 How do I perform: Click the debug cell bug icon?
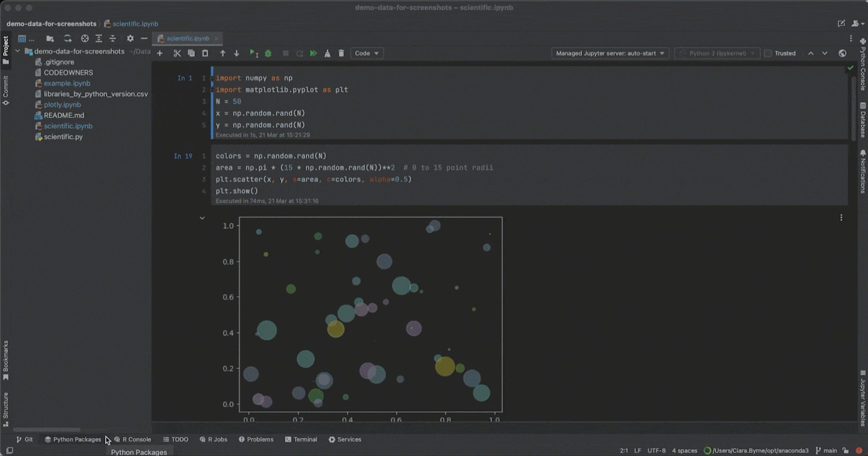pos(268,54)
